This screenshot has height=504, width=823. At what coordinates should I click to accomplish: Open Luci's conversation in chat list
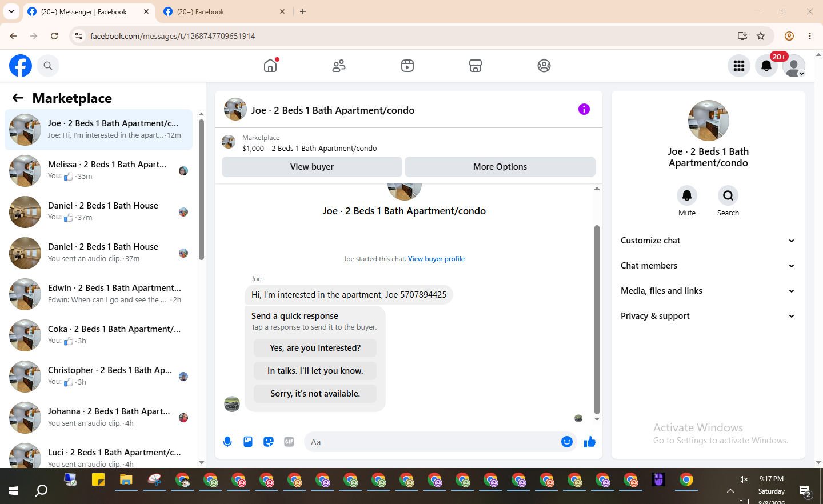click(x=98, y=454)
